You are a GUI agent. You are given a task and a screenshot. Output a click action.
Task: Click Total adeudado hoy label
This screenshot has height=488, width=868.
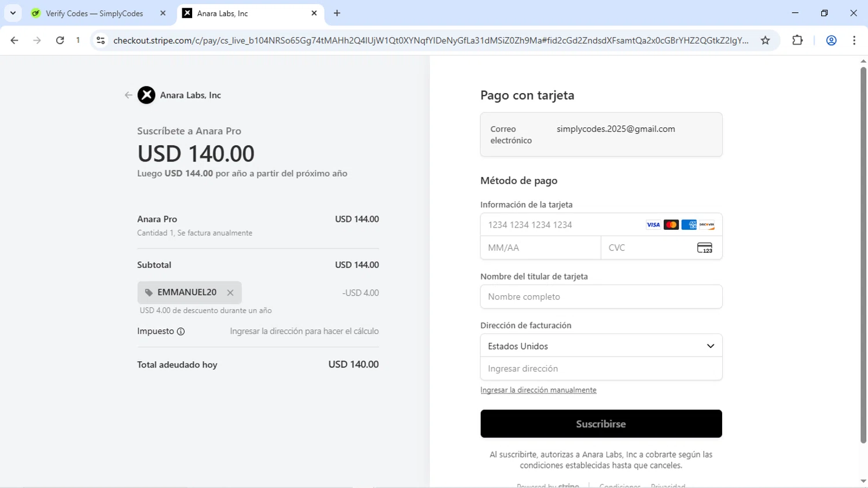click(177, 365)
